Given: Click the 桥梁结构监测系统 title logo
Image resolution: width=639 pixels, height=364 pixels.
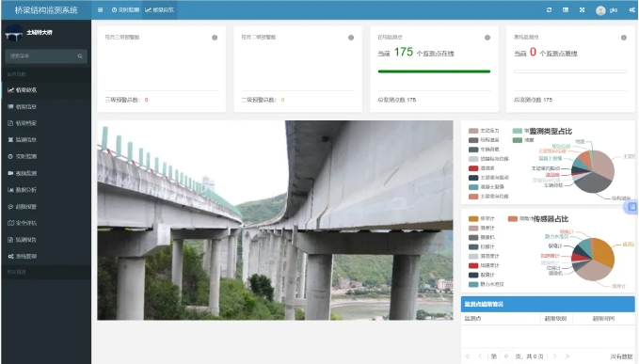Looking at the screenshot, I should tap(46, 10).
